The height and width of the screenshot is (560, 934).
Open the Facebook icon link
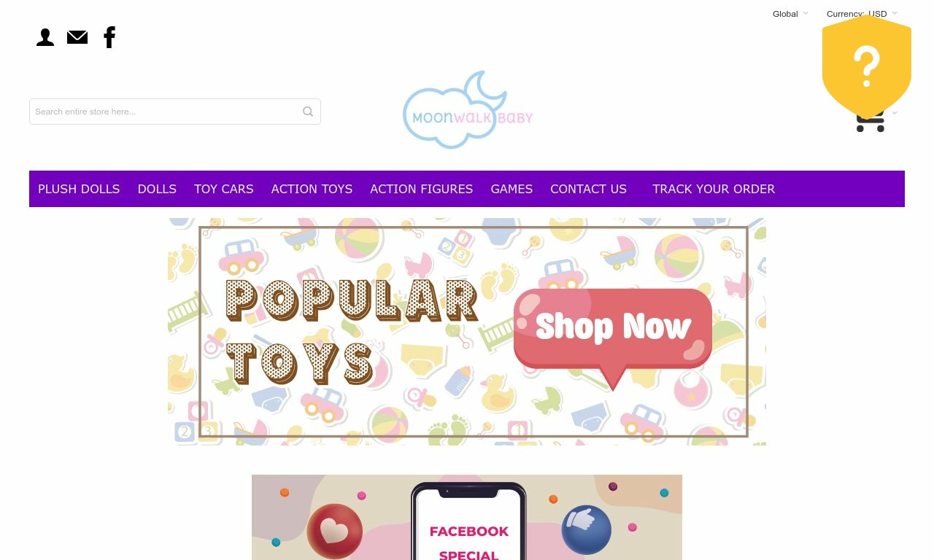(109, 37)
